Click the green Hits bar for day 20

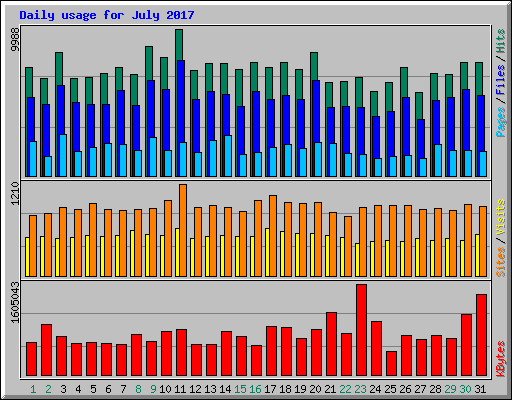point(314,66)
